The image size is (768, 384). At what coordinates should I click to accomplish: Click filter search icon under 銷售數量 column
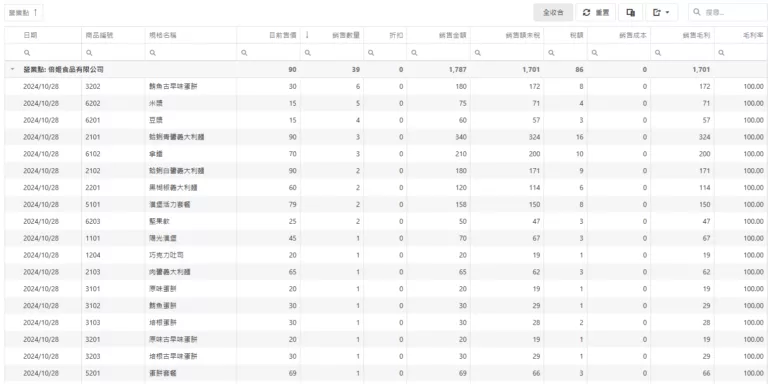[308, 52]
